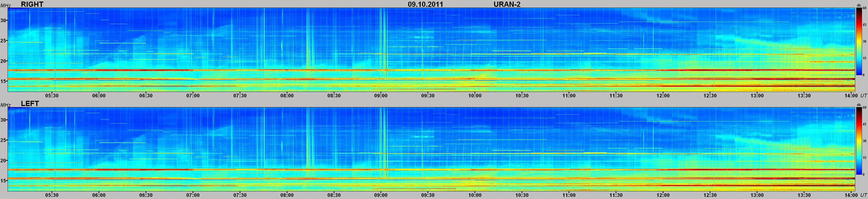Screen dimensions: 868x199
Task: Click 05:30 time label under LEFT panel
Action: point(52,195)
